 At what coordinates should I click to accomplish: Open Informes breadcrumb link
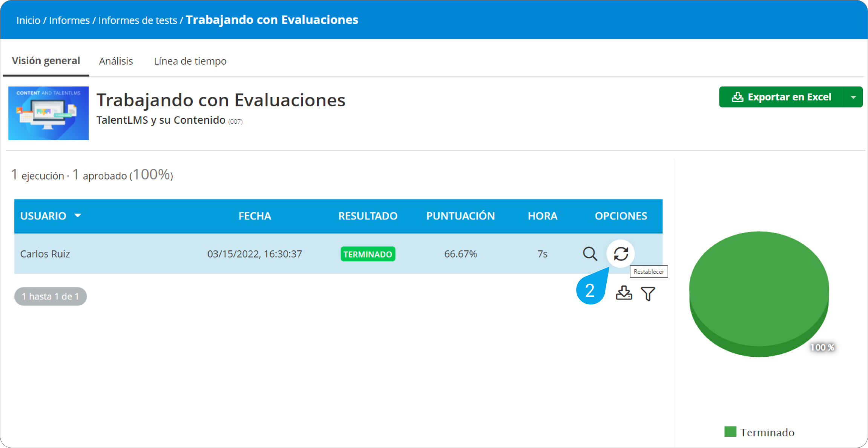(x=69, y=20)
